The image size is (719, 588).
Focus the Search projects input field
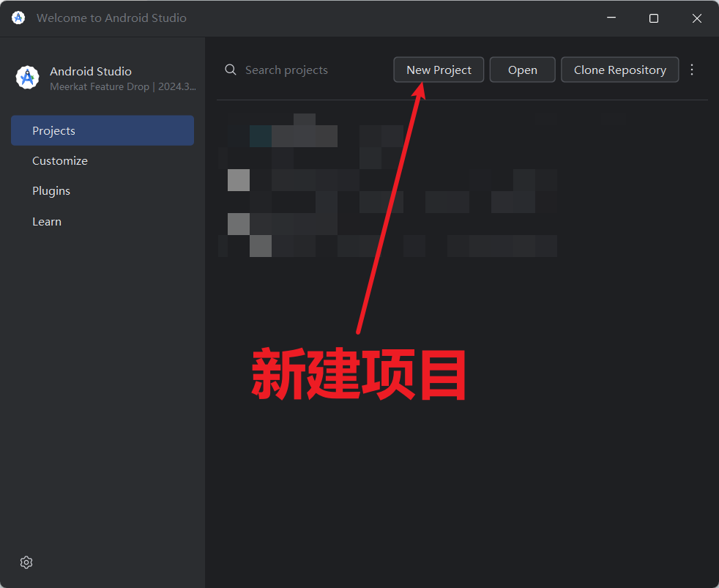point(286,70)
